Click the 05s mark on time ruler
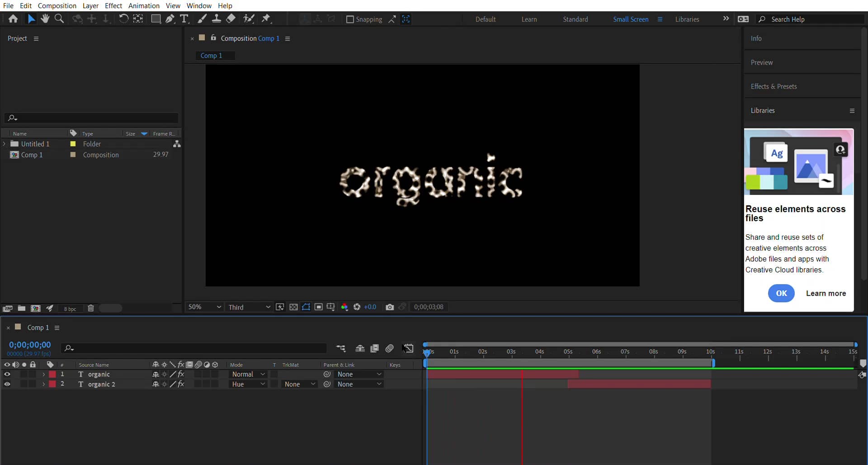Image resolution: width=868 pixels, height=465 pixels. (x=568, y=352)
